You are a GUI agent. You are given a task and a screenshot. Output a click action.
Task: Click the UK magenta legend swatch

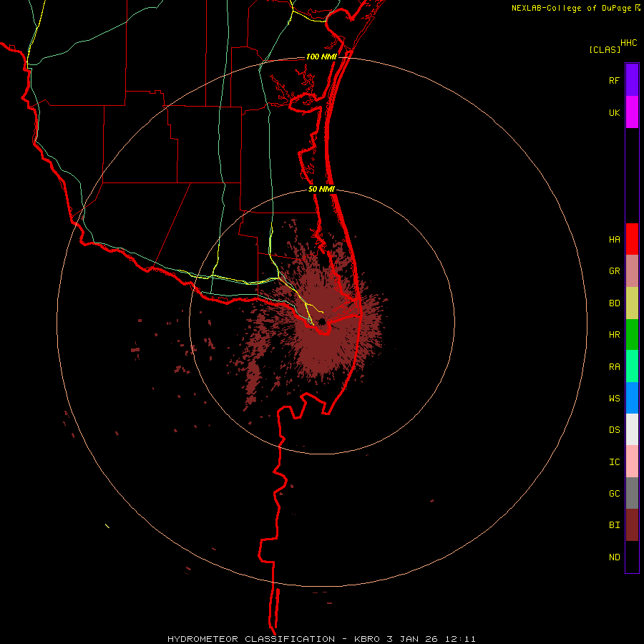point(632,112)
